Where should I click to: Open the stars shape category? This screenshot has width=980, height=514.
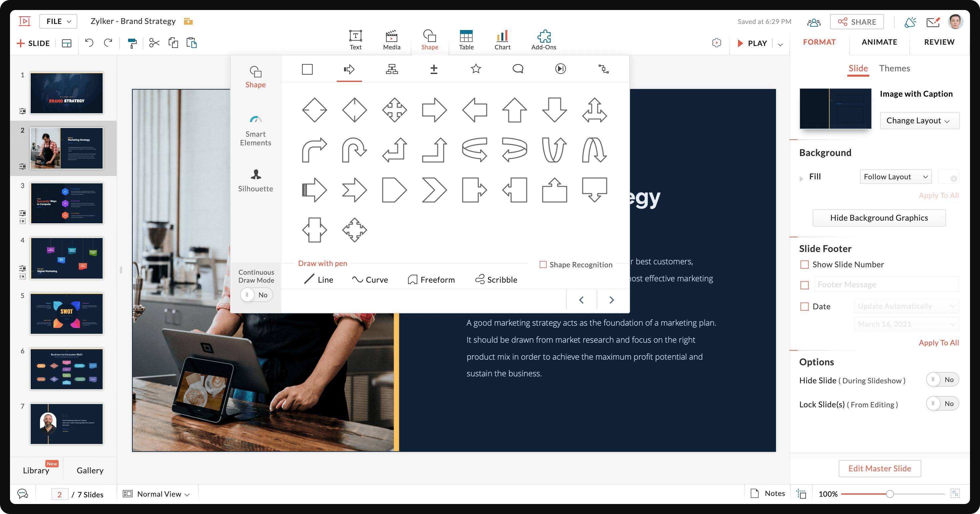[x=476, y=69]
